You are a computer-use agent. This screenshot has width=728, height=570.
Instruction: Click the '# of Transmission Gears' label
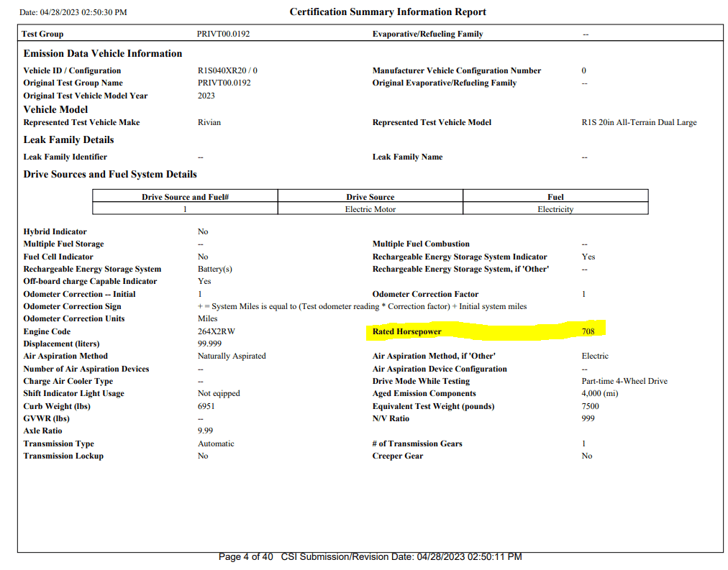point(417,443)
